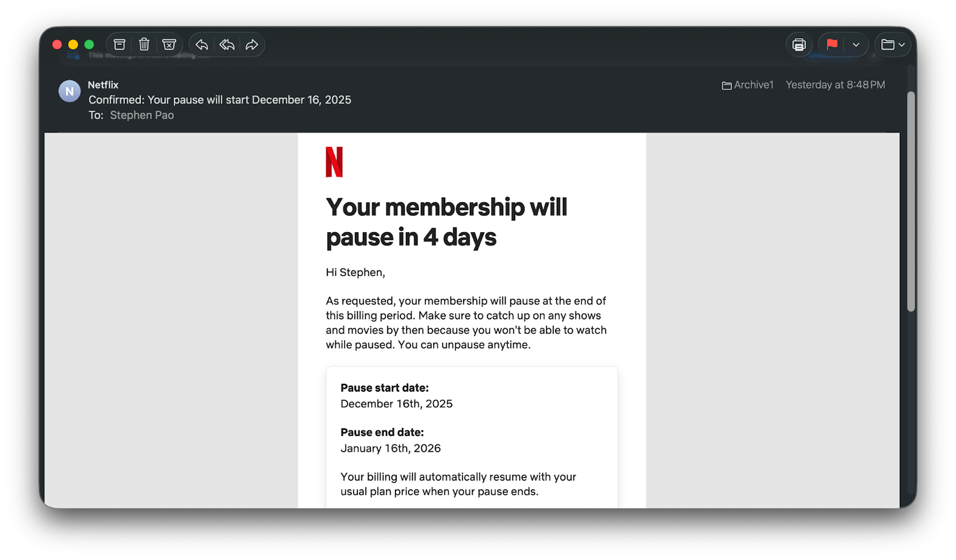This screenshot has height=560, width=956.
Task: Click the paragraph starting 'As requested, your membership'
Action: click(x=466, y=323)
